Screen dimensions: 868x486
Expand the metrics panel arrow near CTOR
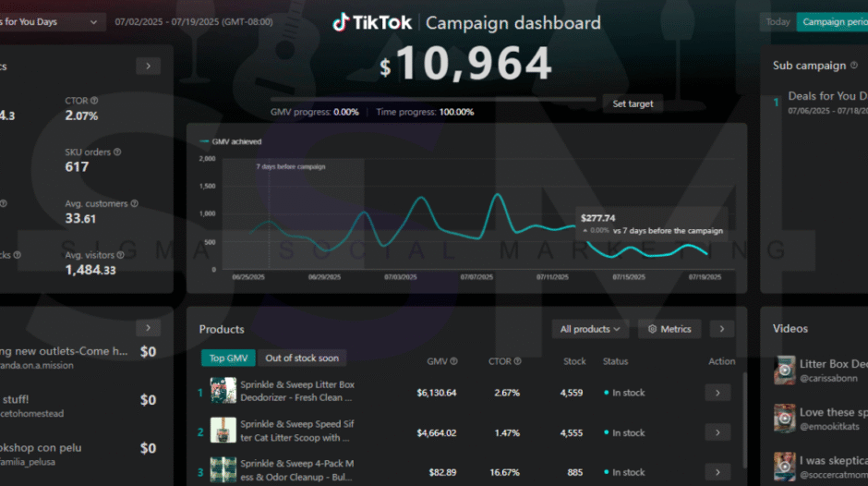click(149, 66)
